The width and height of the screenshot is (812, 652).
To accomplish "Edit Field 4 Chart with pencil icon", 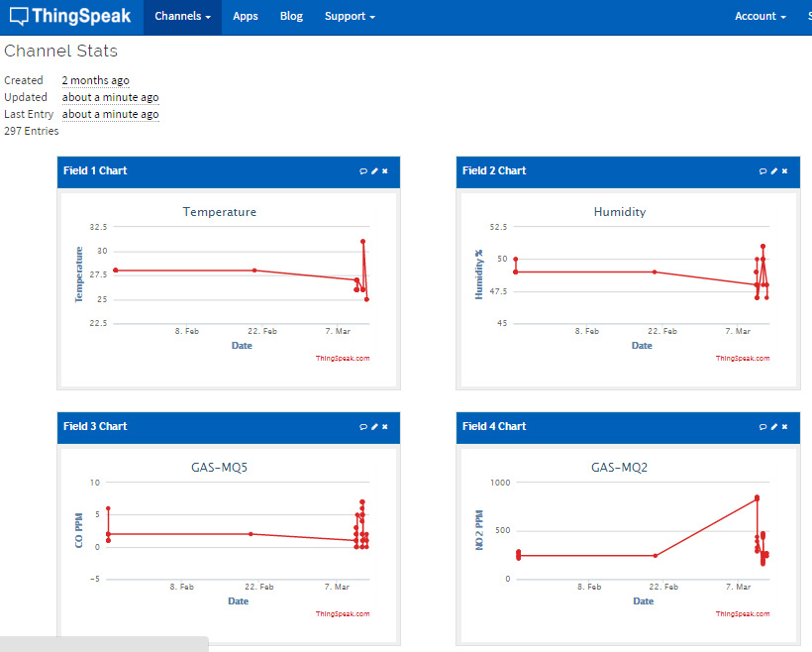I will [x=774, y=426].
